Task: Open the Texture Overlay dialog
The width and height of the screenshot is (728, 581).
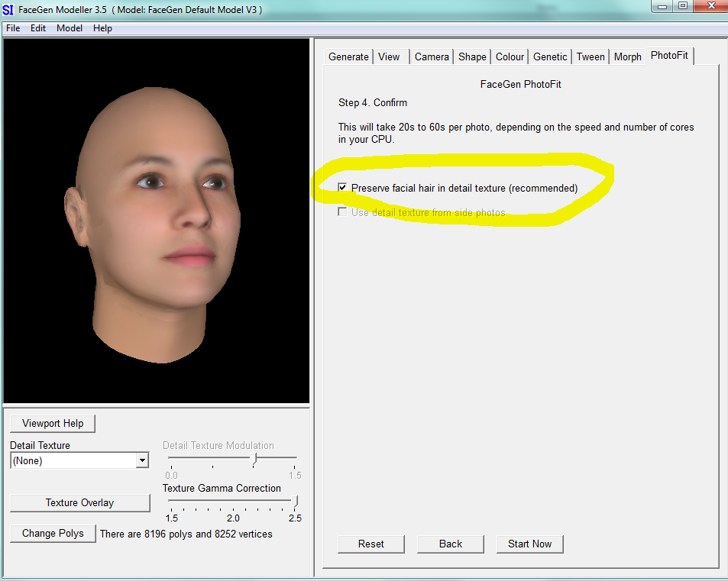Action: pyautogui.click(x=79, y=502)
